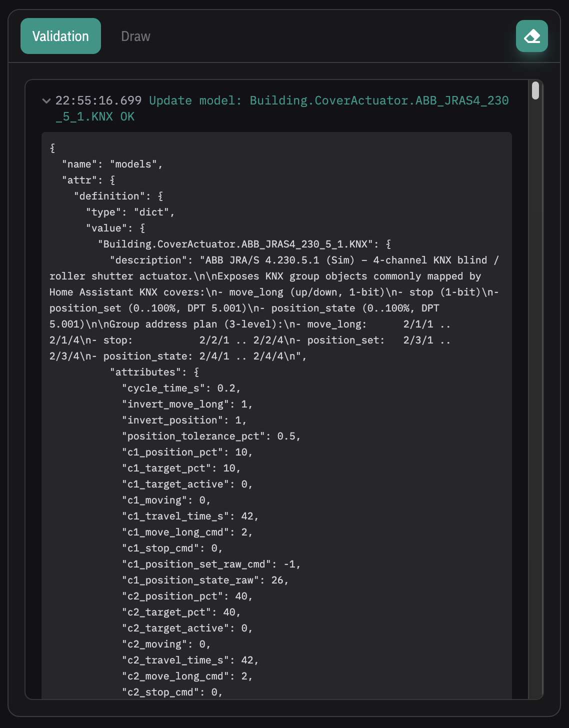This screenshot has width=569, height=728.
Task: Click the OK status in log header
Action: click(x=127, y=116)
